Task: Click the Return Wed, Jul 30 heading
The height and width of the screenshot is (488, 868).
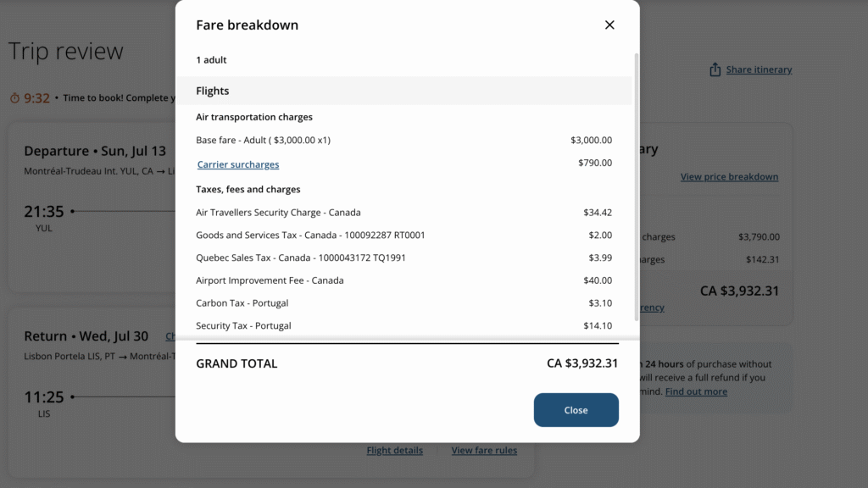Action: pyautogui.click(x=86, y=336)
